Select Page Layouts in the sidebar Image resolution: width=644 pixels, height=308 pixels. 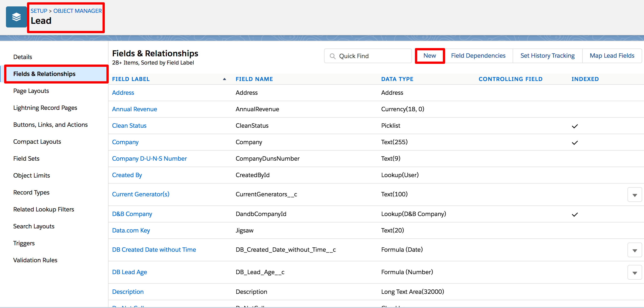[x=31, y=91]
